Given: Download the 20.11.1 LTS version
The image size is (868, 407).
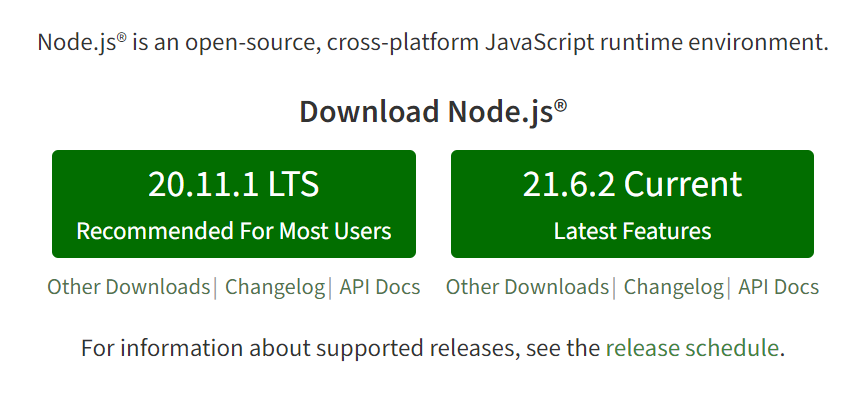Looking at the screenshot, I should coord(234,204).
